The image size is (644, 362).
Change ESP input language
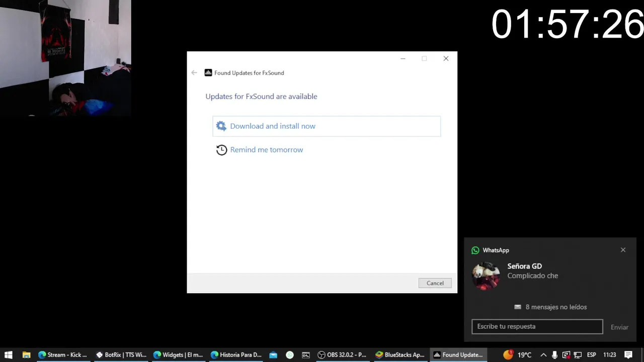point(592,355)
